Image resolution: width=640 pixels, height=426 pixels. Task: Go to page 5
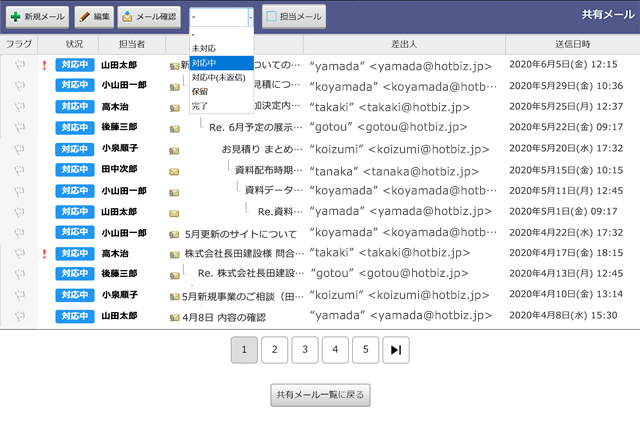366,350
